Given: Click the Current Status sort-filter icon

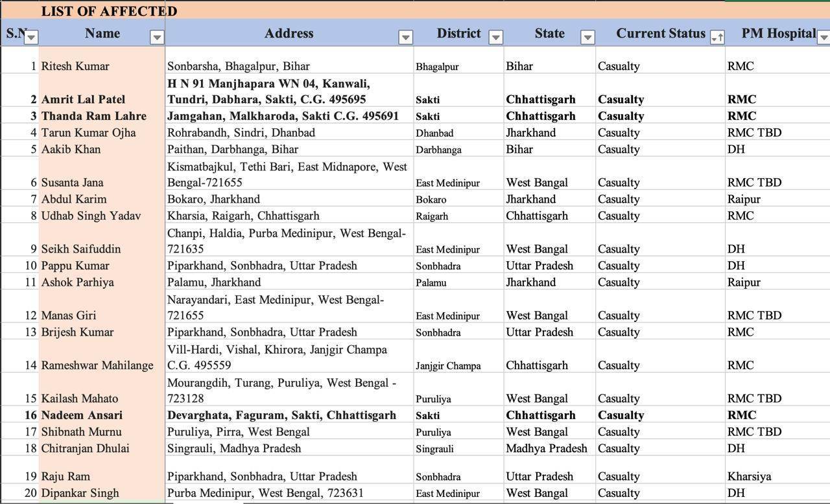Looking at the screenshot, I should tap(717, 38).
